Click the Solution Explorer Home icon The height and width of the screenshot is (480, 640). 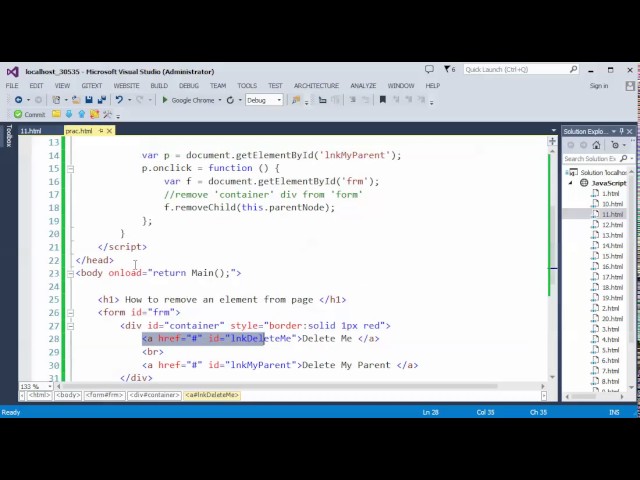coord(596,145)
